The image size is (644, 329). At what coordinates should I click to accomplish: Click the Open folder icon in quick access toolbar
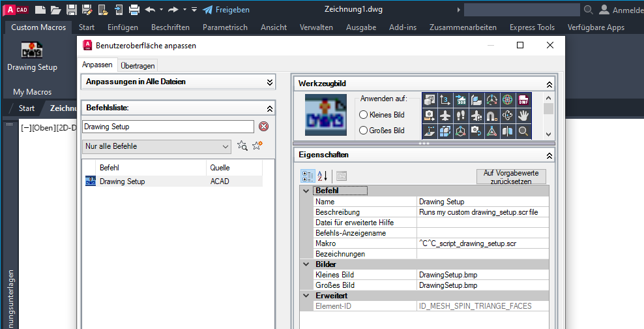(55, 9)
